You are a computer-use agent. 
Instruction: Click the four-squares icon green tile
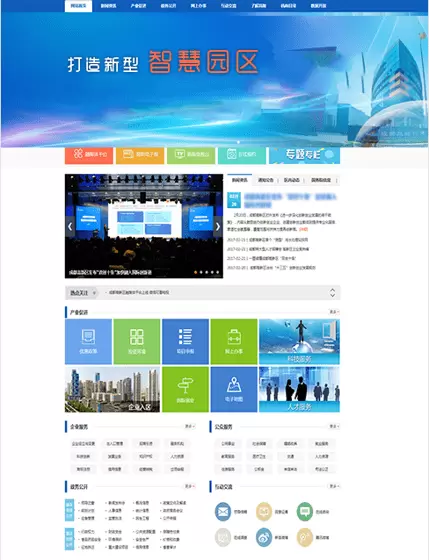tap(137, 341)
